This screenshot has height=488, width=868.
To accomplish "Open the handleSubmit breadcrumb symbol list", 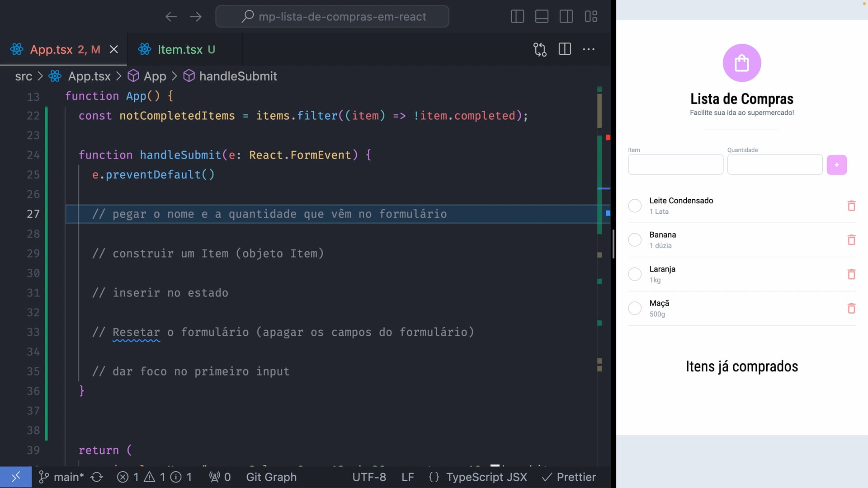I will coord(238,76).
